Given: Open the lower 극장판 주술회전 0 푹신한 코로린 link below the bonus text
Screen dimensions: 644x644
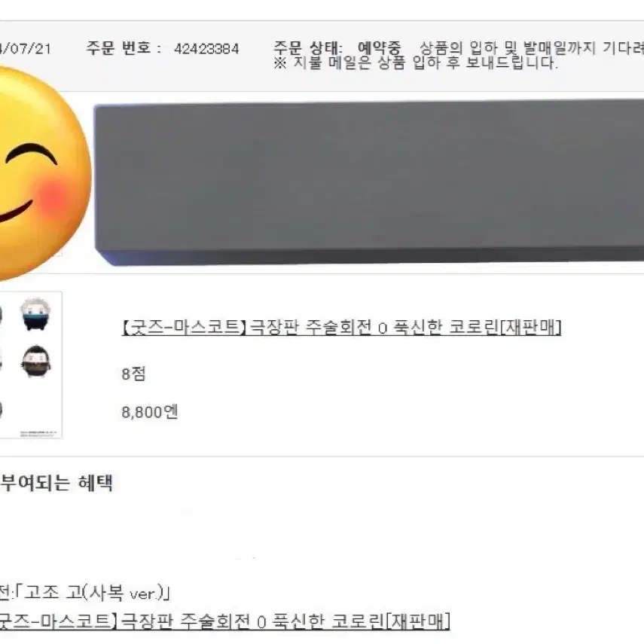Looking at the screenshot, I should 224,621.
